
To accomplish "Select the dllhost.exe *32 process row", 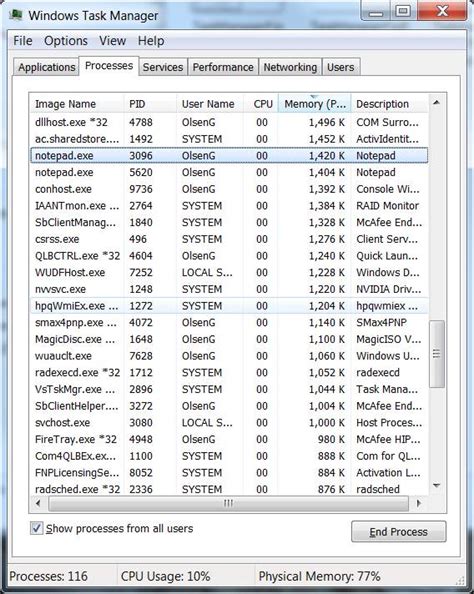I will pyautogui.click(x=229, y=122).
